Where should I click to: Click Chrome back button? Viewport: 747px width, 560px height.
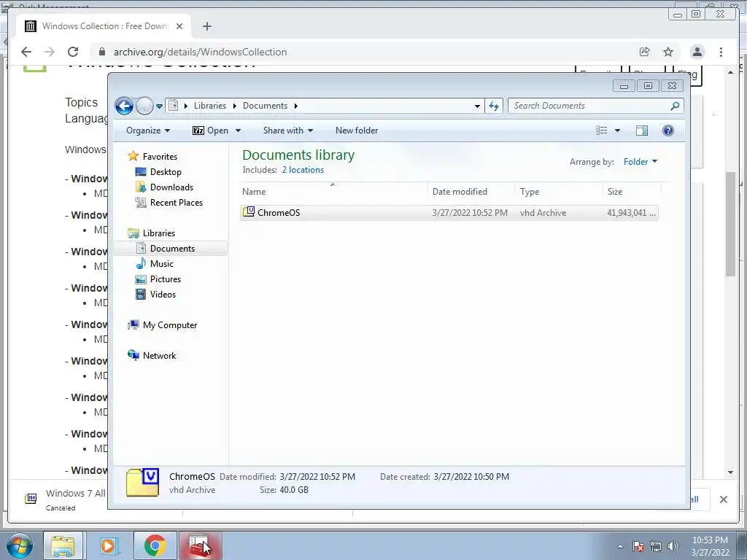coord(26,52)
